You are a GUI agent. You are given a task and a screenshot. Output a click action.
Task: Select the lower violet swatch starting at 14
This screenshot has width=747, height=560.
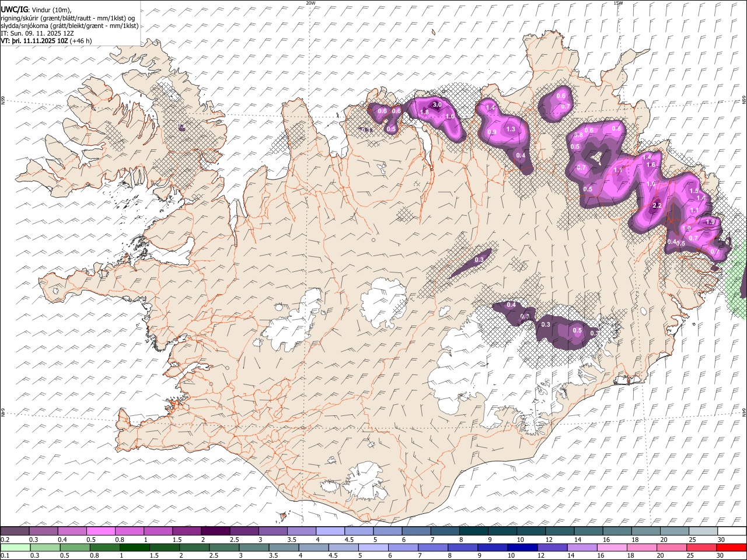tap(581, 547)
